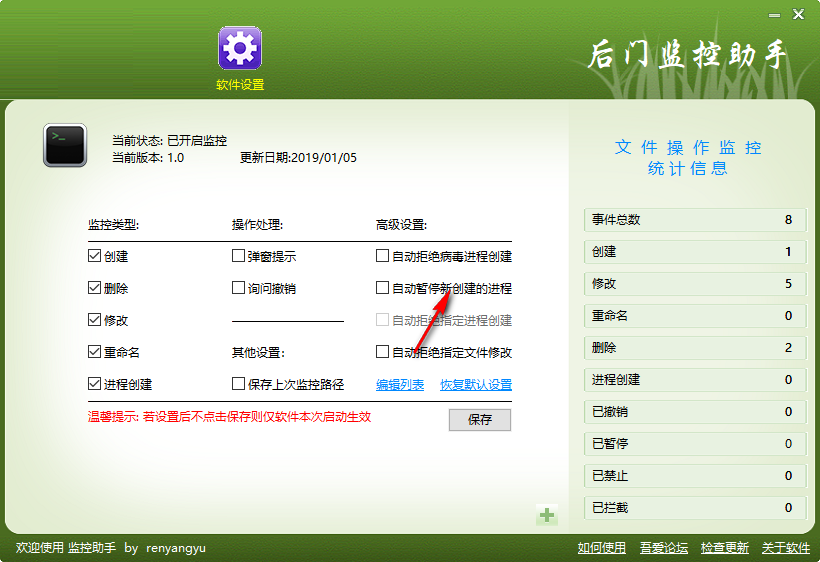Select the 删除 statistics row showing 2

(695, 348)
